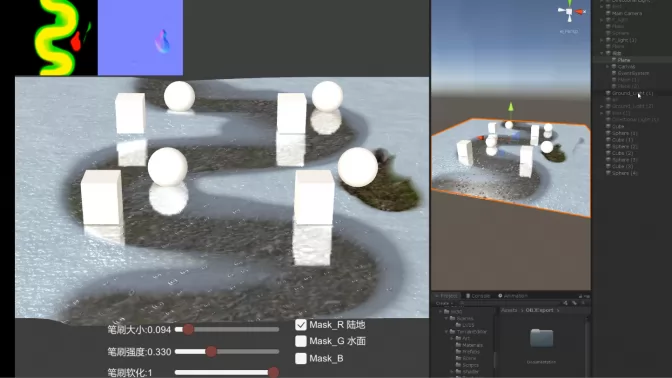Screen dimensions: 672x378
Task: Click the green Y-axis move arrow
Action: (x=510, y=107)
